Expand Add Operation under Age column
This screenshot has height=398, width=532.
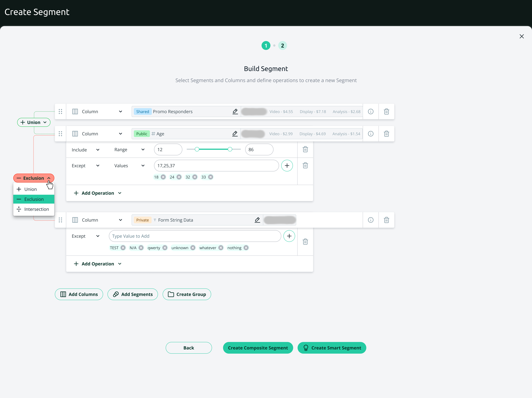[97, 193]
